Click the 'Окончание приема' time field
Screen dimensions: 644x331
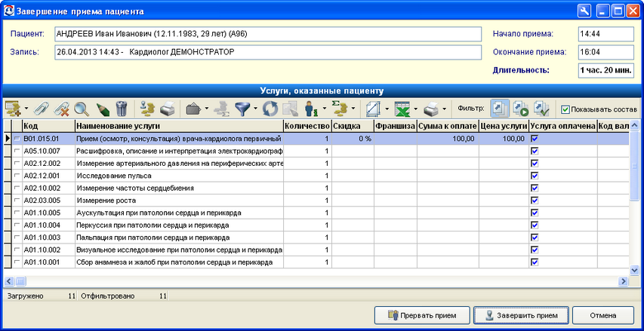[605, 52]
